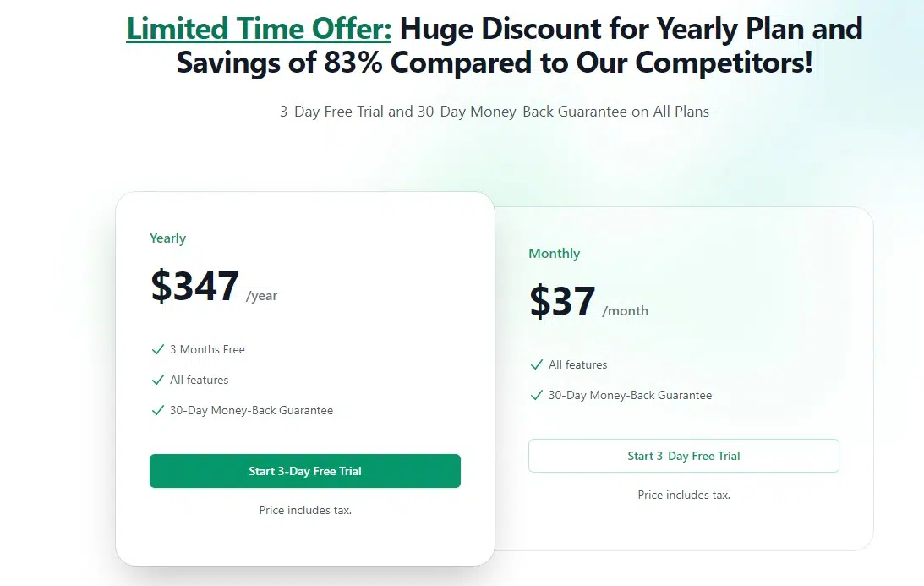Click "Price includes tax." under the Monthly button
Image resolution: width=924 pixels, height=586 pixels.
683,495
